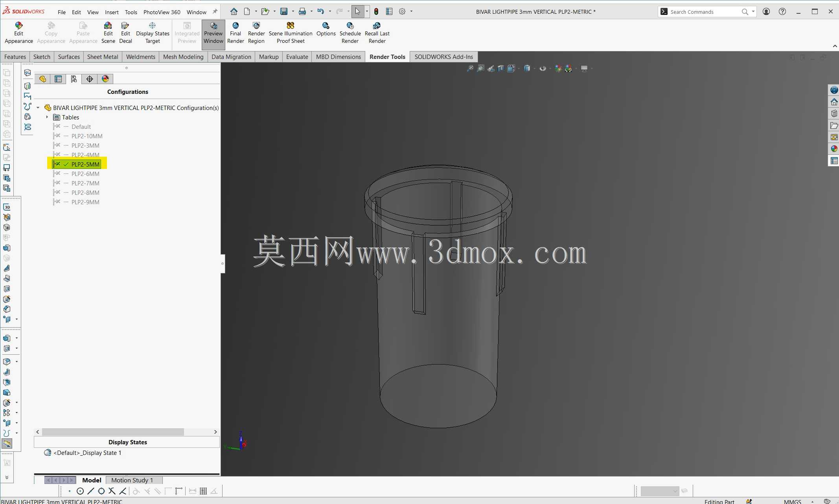Viewport: 839px width, 504px height.
Task: Open Schedule Render dialog
Action: pyautogui.click(x=350, y=33)
